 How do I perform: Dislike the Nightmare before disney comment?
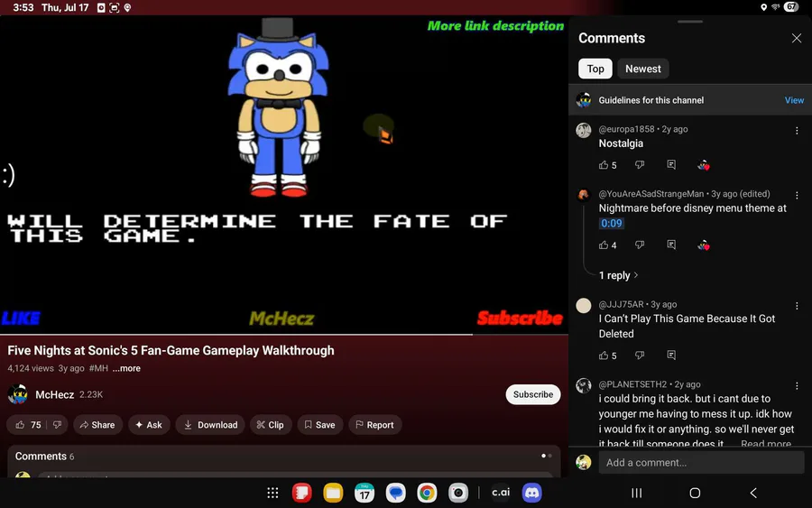click(x=640, y=245)
